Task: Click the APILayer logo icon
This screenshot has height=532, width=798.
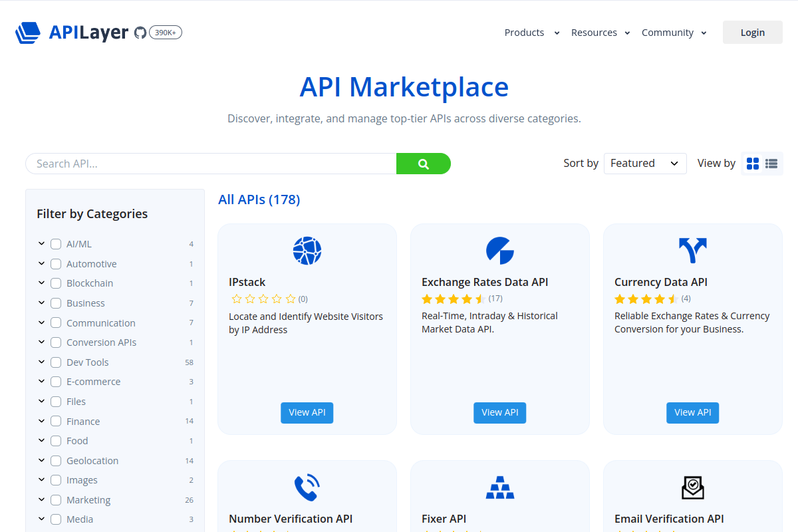Action: [28, 33]
